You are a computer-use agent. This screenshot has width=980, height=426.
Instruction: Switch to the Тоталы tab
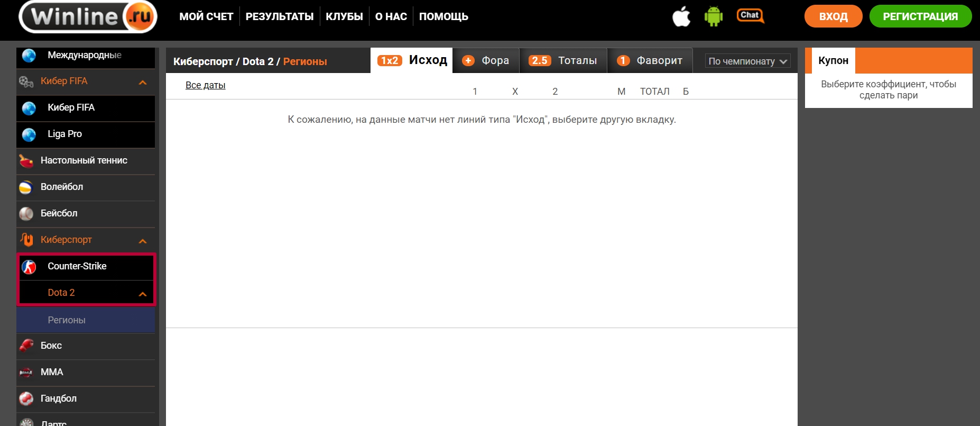(x=563, y=61)
